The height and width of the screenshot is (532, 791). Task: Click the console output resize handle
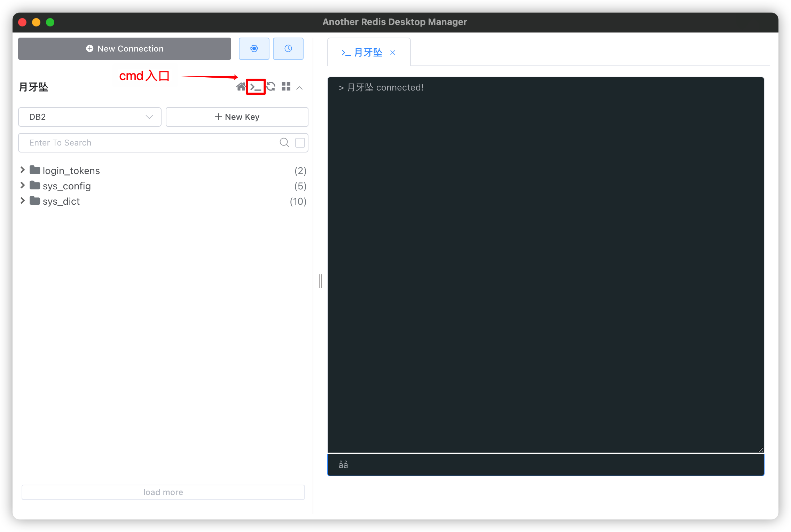(761, 450)
